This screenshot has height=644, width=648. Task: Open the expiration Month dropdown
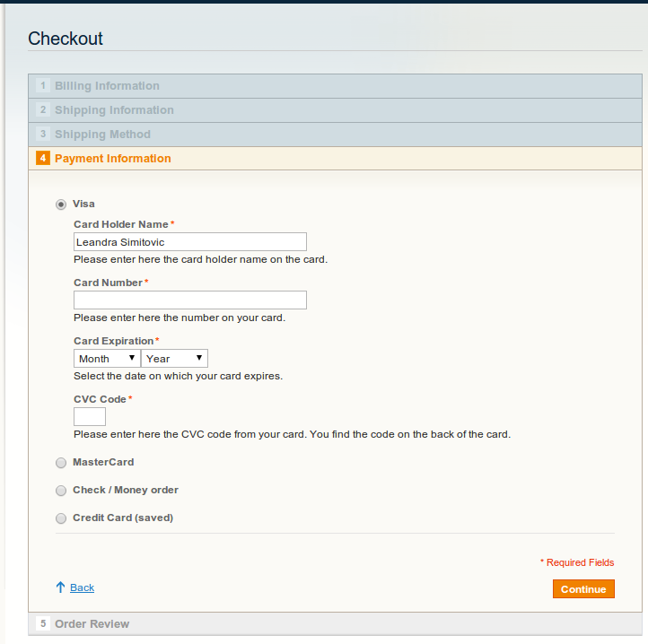(x=107, y=358)
